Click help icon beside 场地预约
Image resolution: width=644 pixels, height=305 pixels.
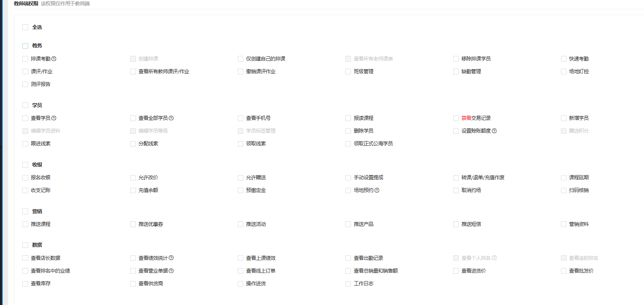point(377,190)
